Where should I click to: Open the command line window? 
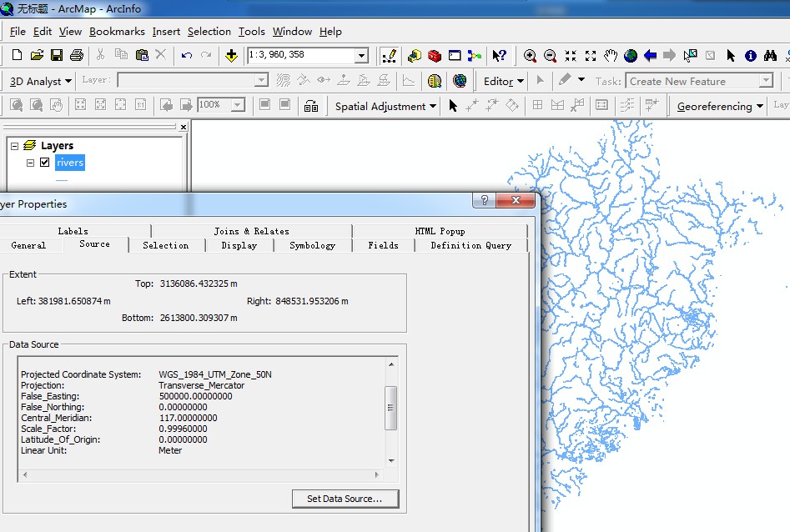(455, 55)
